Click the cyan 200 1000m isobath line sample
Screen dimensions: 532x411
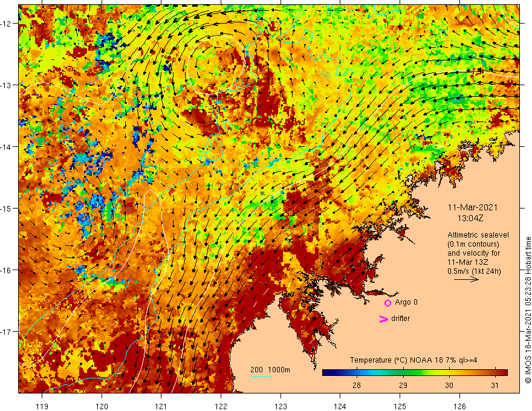click(261, 376)
